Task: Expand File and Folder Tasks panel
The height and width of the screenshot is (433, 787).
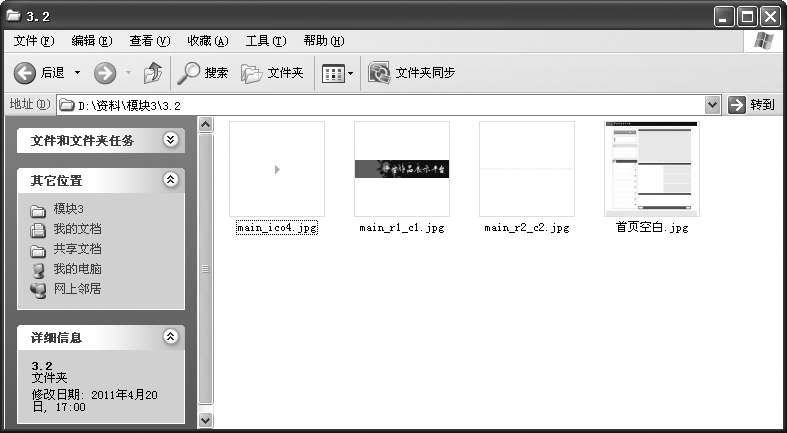Action: [170, 140]
